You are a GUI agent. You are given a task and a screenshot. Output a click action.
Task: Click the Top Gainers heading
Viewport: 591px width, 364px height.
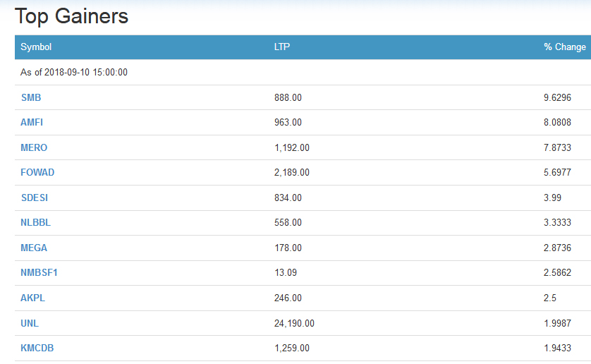pyautogui.click(x=71, y=16)
